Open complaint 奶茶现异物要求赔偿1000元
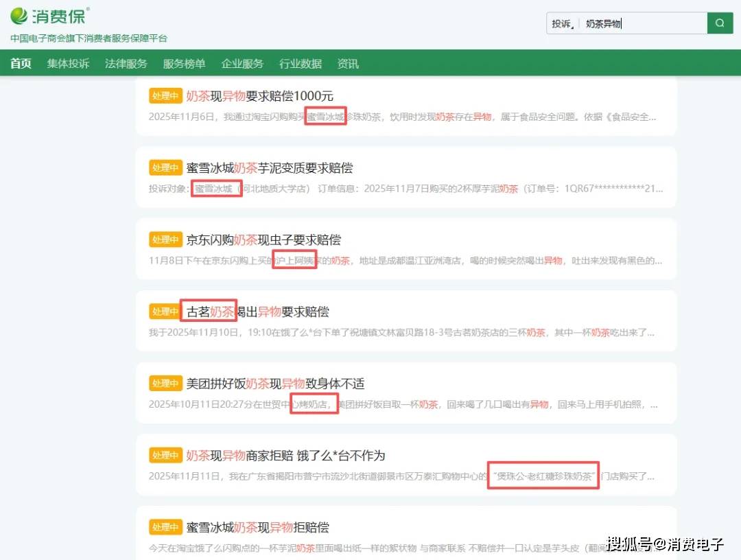The height and width of the screenshot is (560, 741). pyautogui.click(x=259, y=96)
